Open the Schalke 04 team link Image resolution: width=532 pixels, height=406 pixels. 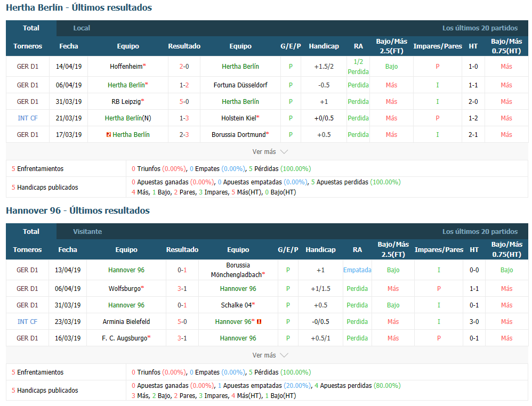[237, 305]
